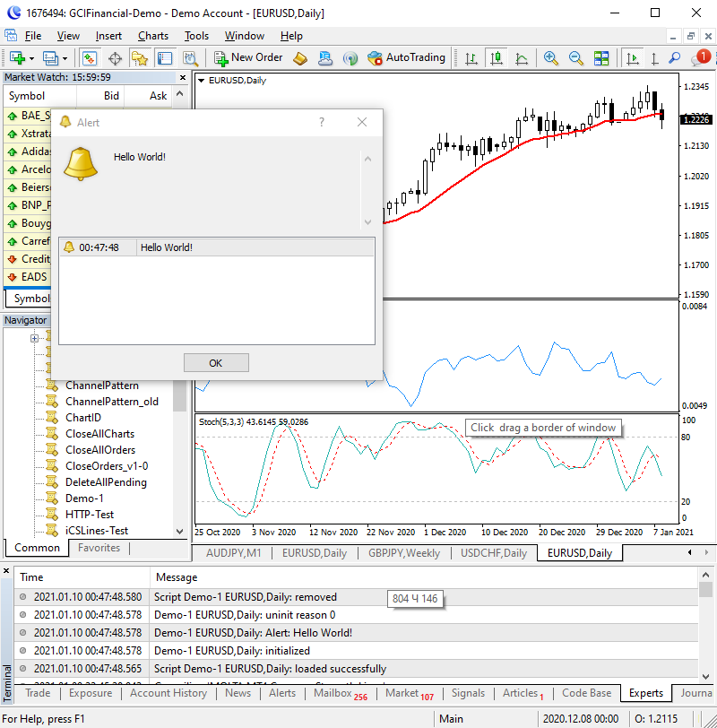Click the New Order button
The width and height of the screenshot is (717, 728).
248,58
